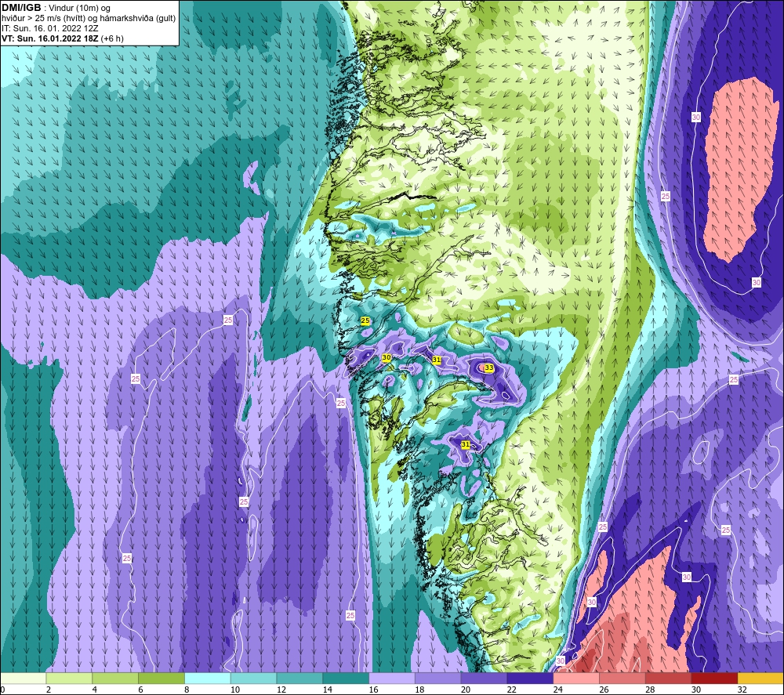The image size is (784, 695).
Task: Pick the 14–16 m/s dark teal legend swatch
Action: tap(346, 678)
